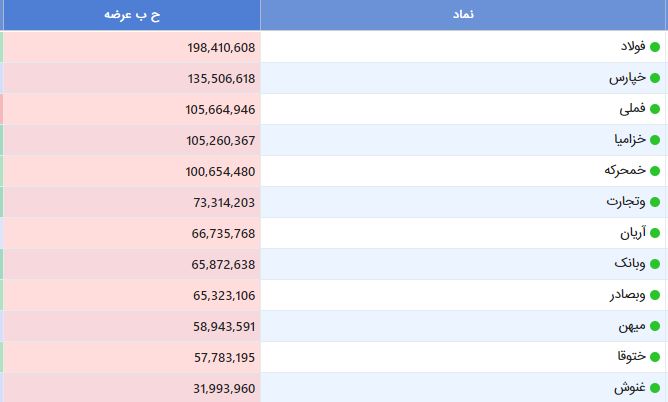Click the green status dot beside فولاد
Screen dimensions: 668x402
655,47
